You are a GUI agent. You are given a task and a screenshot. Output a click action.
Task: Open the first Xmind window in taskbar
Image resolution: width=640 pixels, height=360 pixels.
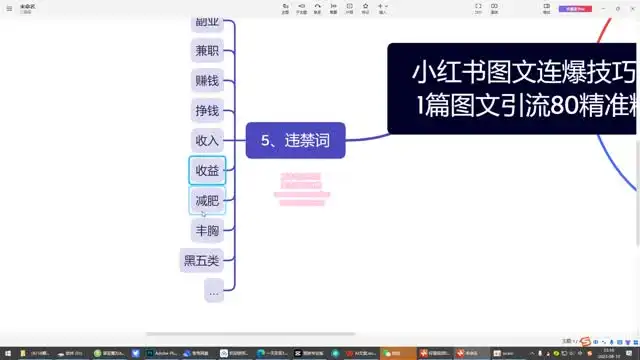[435, 353]
